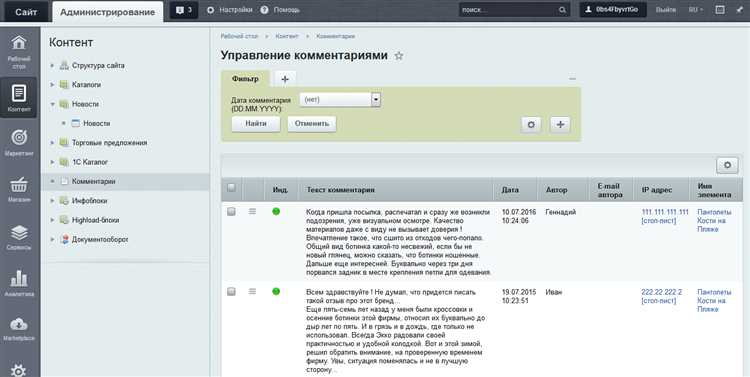This screenshot has height=377, width=750.
Task: Check the checkbox for Геннадий comment
Action: 232,211
